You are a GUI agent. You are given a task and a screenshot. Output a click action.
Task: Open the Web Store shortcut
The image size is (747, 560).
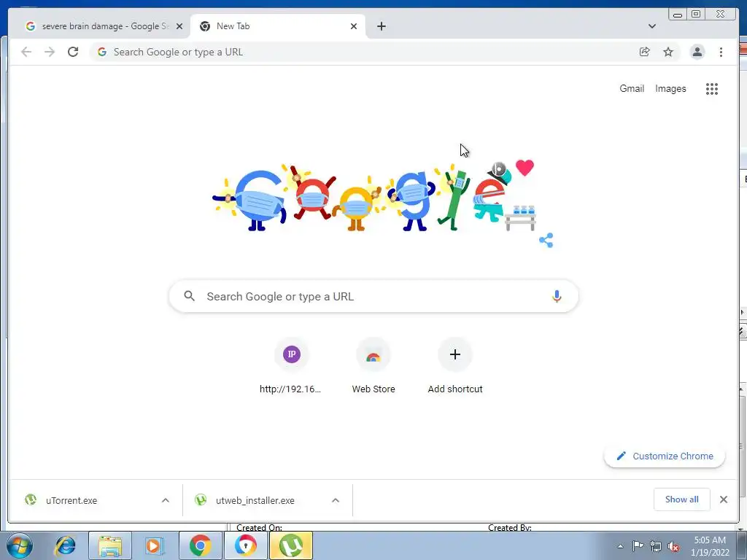tap(373, 367)
